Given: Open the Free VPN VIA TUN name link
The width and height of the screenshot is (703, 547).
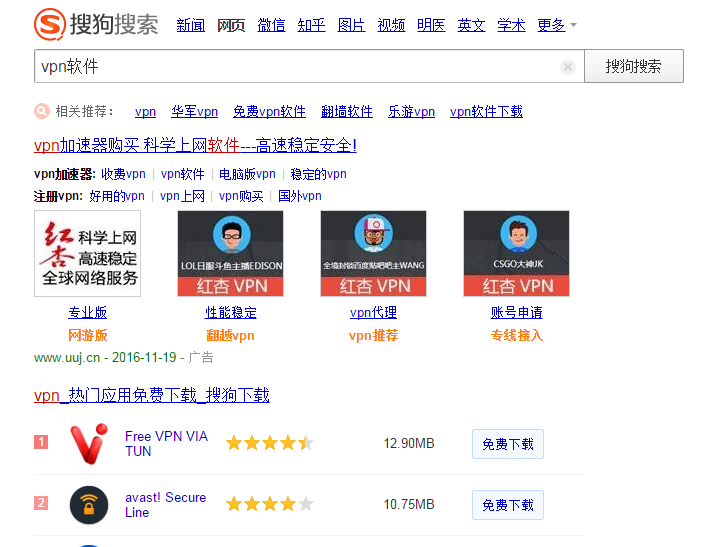Looking at the screenshot, I should pos(166,443).
